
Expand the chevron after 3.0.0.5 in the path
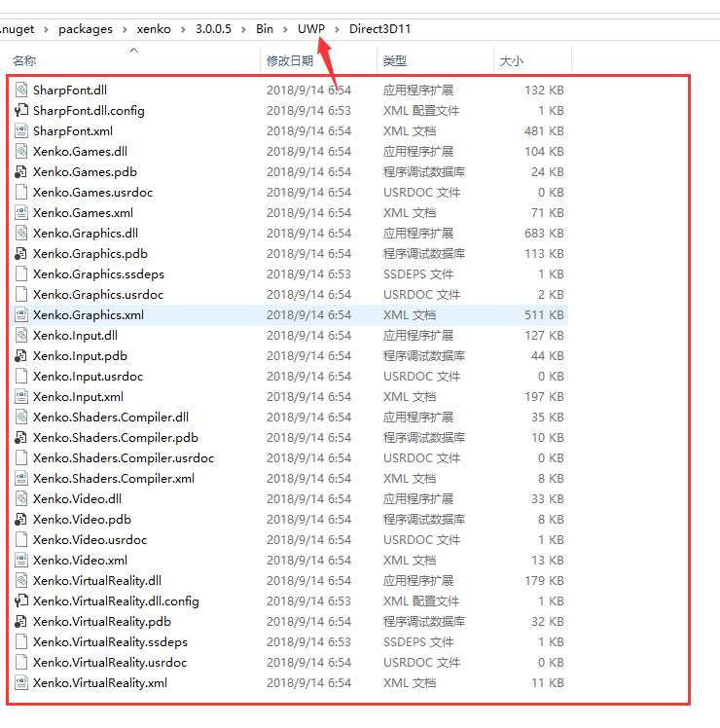(x=243, y=29)
